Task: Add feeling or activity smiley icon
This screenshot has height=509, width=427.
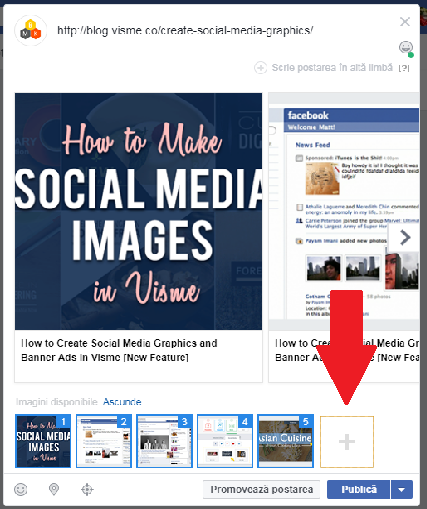Action: (x=21, y=489)
